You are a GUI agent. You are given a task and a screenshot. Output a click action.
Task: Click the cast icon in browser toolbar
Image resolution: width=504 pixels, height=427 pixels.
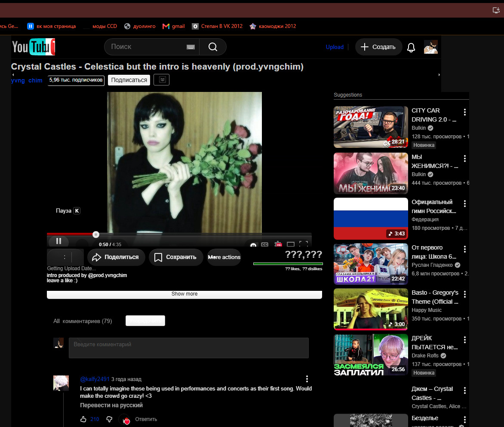tap(496, 10)
